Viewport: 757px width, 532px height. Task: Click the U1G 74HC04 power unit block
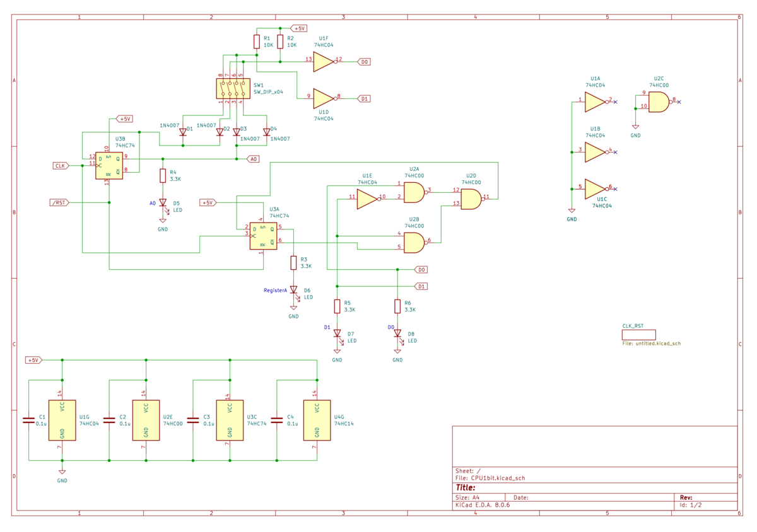tap(62, 420)
